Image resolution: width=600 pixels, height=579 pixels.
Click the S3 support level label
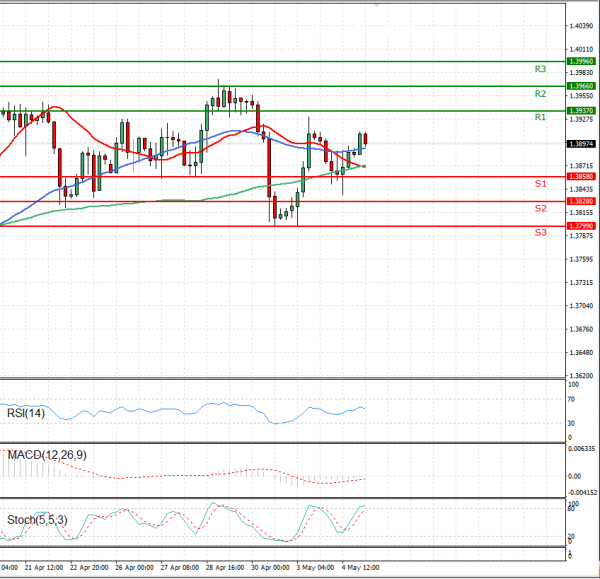[x=539, y=232]
